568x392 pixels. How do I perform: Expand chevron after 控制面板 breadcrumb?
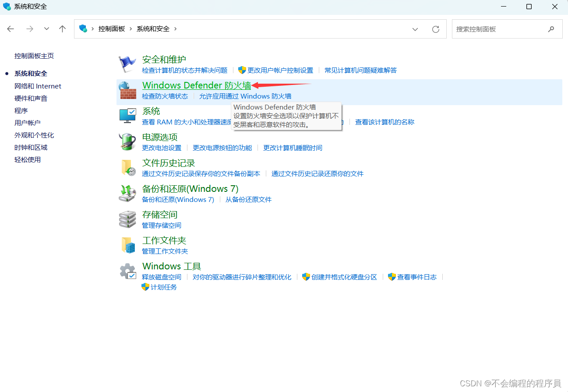pos(131,29)
